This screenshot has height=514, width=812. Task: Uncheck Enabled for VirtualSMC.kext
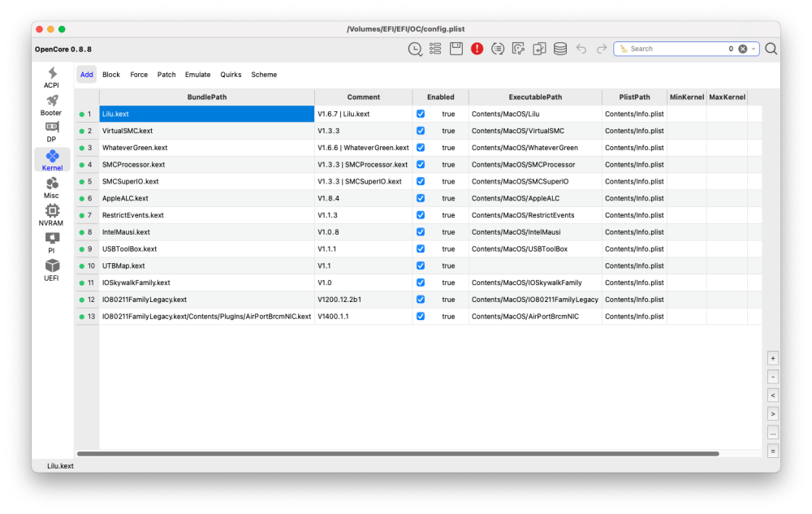pos(421,131)
